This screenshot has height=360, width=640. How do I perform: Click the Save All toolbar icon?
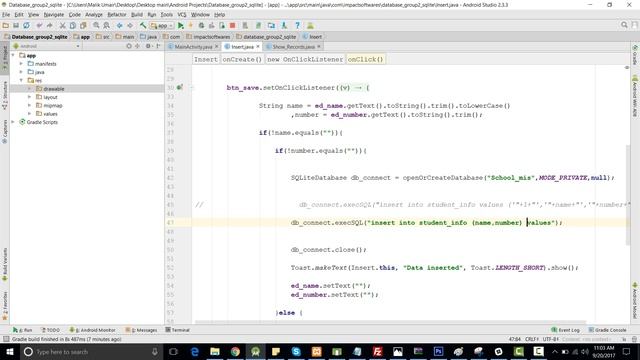(16, 25)
